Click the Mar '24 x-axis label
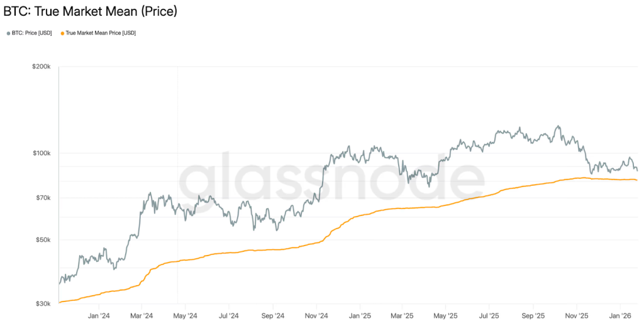644x331 pixels. tap(142, 315)
